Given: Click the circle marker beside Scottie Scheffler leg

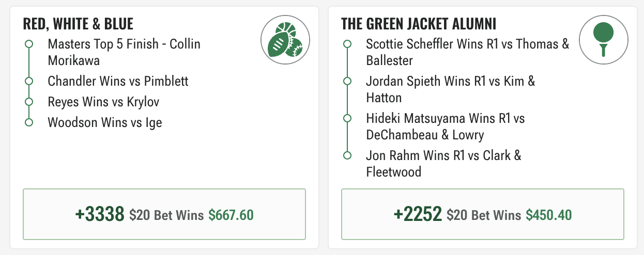Looking at the screenshot, I should 347,44.
